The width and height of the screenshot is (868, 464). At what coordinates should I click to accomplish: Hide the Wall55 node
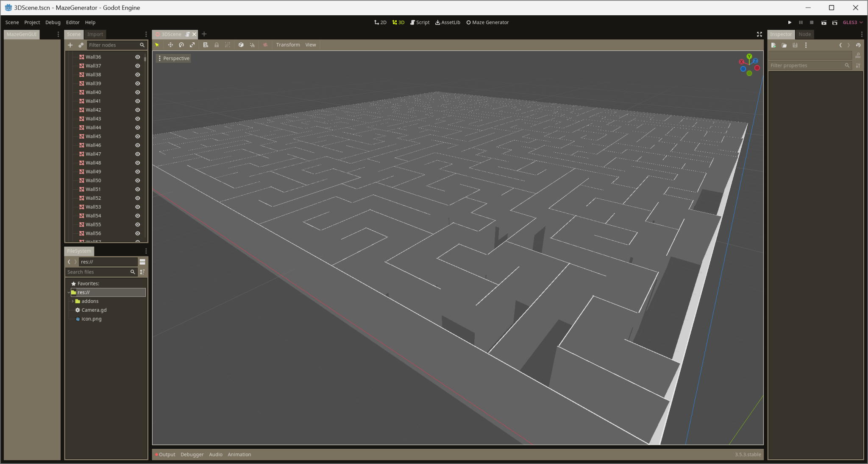coord(137,224)
